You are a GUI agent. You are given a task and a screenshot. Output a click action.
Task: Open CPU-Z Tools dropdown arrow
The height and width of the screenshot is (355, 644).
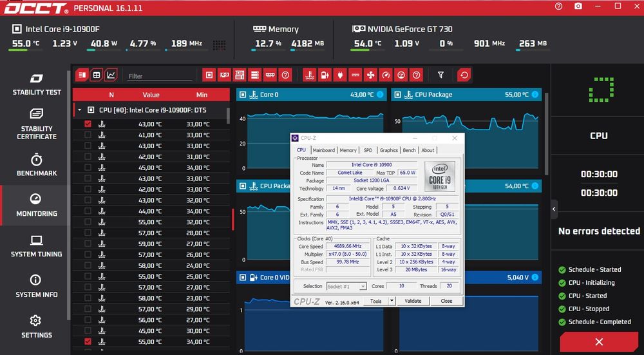pyautogui.click(x=392, y=301)
